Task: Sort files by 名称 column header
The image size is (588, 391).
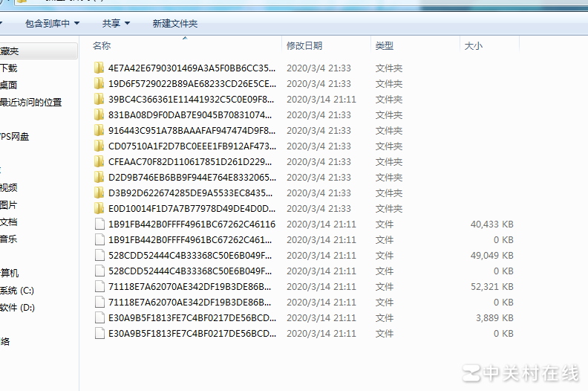Action: (102, 46)
